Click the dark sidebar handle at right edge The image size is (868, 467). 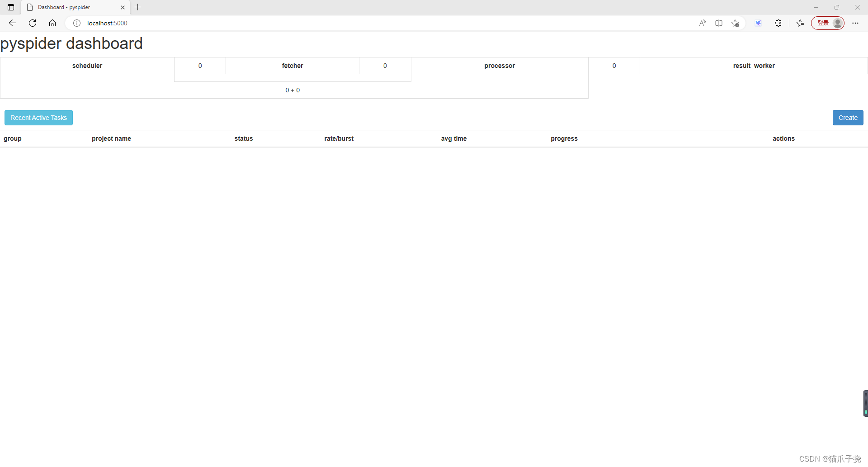tap(865, 403)
